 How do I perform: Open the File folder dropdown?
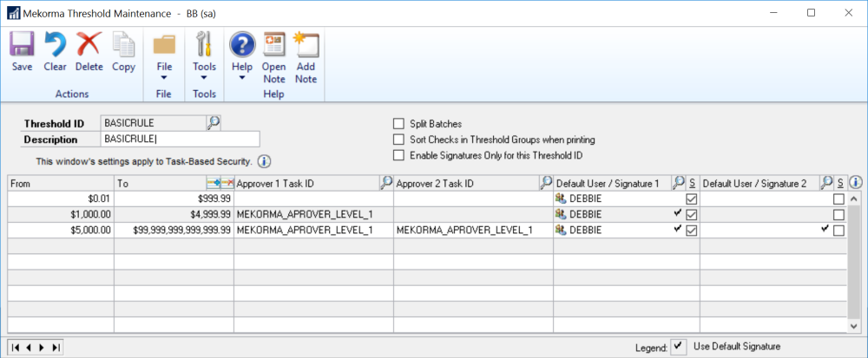164,56
